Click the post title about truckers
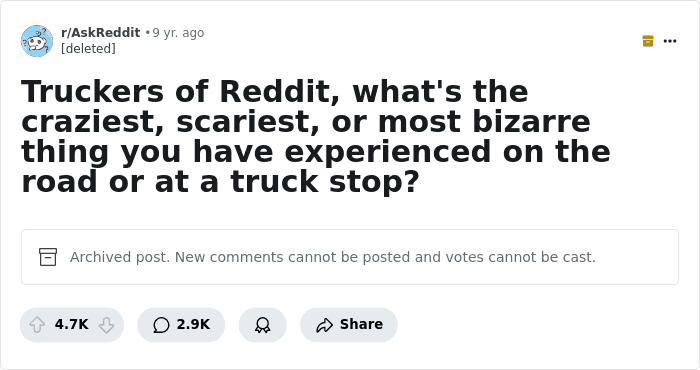Image resolution: width=700 pixels, height=370 pixels. point(315,136)
